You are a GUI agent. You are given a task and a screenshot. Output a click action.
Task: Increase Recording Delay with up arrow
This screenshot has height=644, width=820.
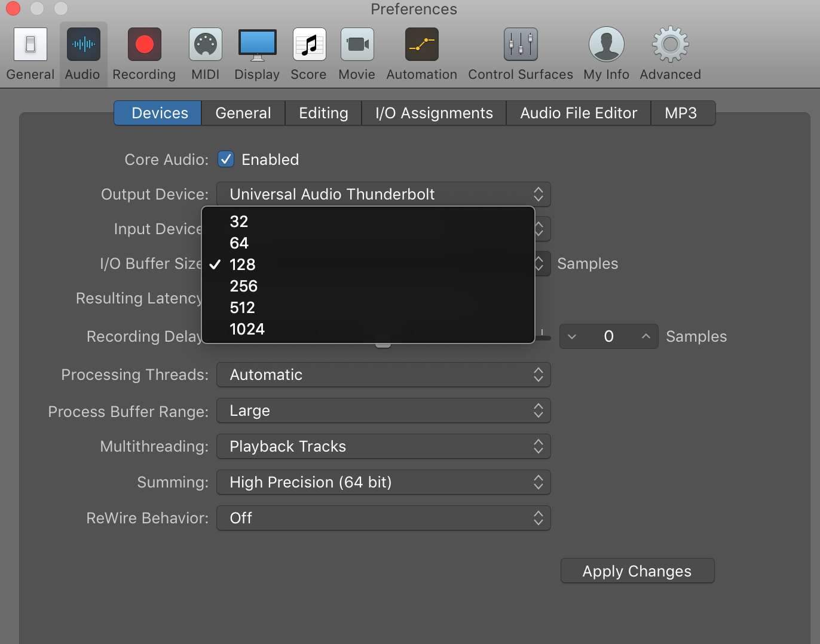pos(645,336)
